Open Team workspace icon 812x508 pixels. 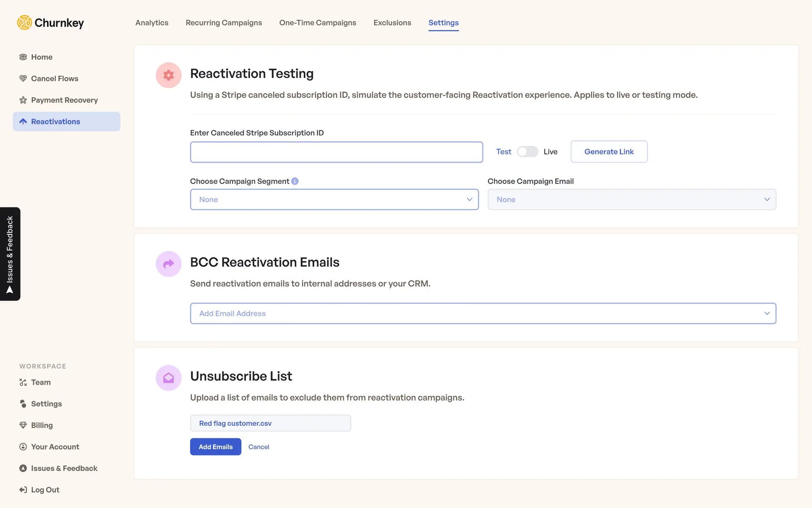tap(23, 382)
